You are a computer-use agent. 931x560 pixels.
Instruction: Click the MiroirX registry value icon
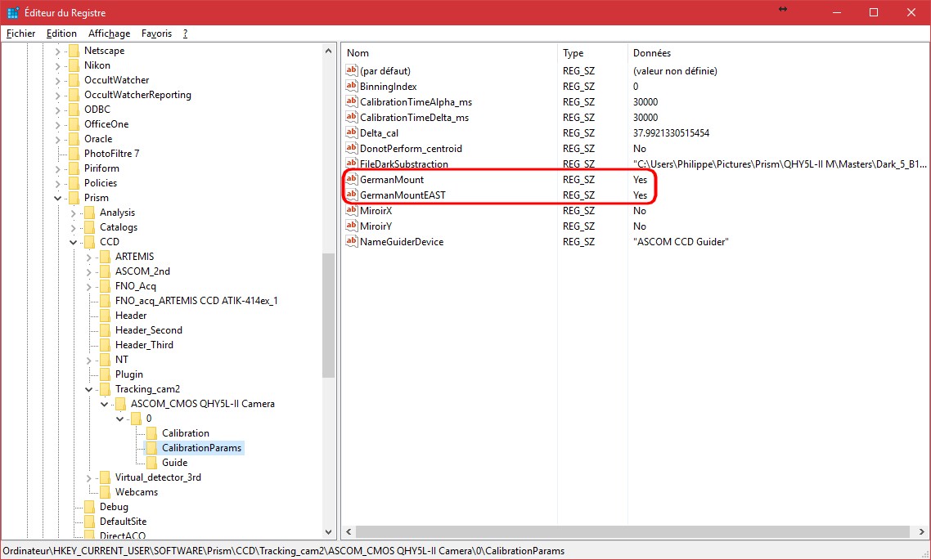point(352,211)
